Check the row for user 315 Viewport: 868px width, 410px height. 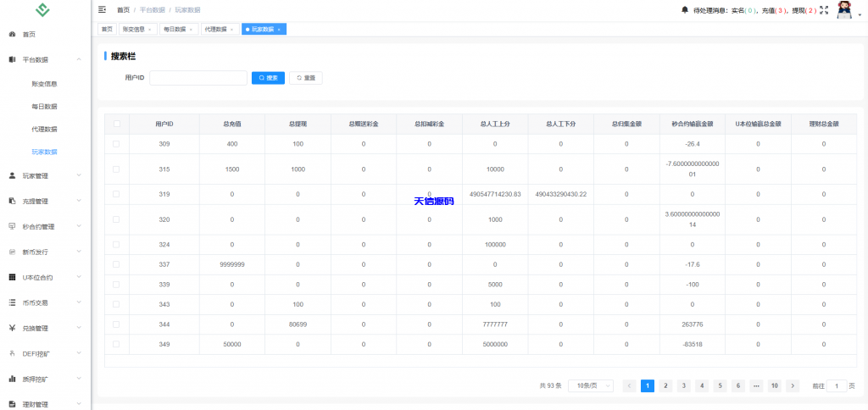(116, 169)
